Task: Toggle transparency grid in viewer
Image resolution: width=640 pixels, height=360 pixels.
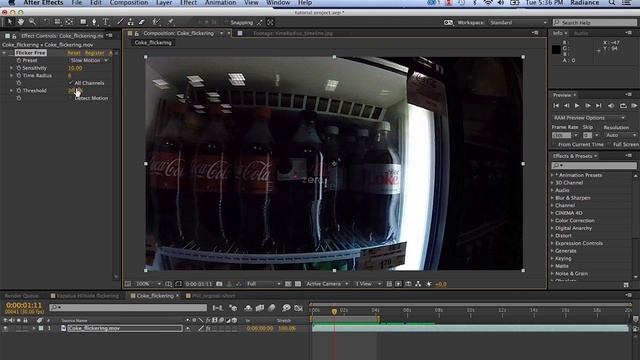Action: pos(298,284)
